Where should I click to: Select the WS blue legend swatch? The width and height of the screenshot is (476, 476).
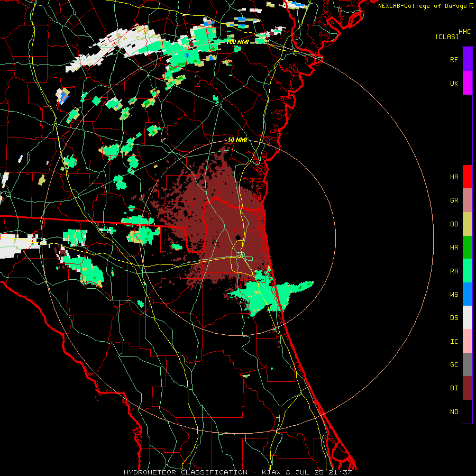(x=467, y=294)
